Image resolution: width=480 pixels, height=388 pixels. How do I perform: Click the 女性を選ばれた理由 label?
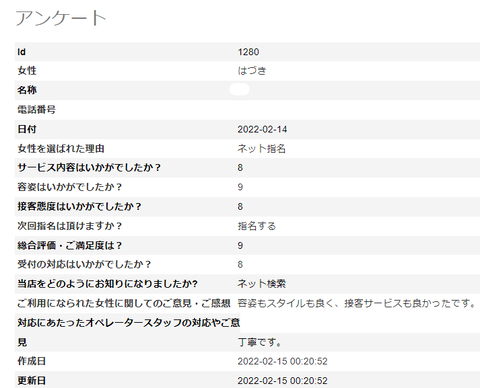[61, 148]
